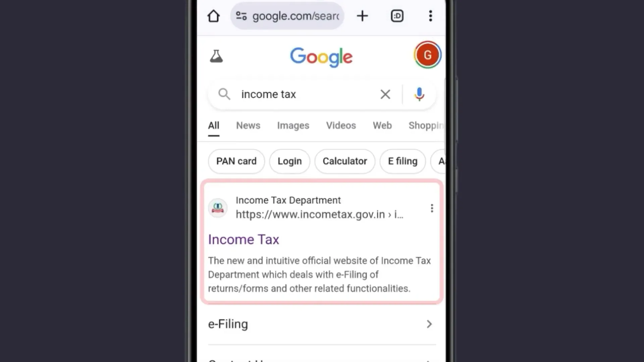Tap the Images filter tab
644x362 pixels.
coord(293,126)
